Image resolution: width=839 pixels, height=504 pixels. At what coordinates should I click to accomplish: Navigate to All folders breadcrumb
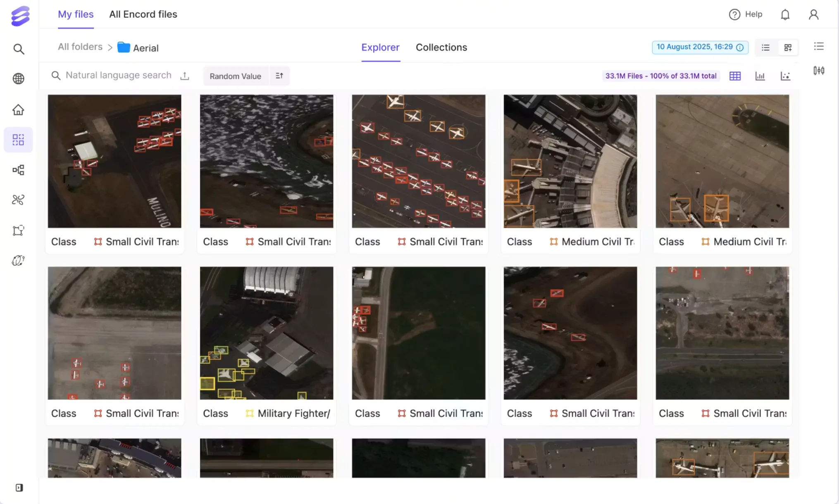point(80,47)
